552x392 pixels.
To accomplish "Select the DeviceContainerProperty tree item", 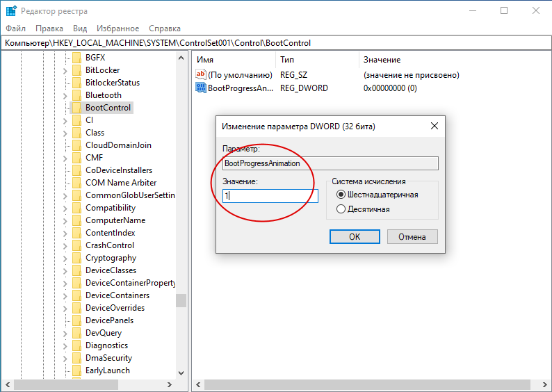I will point(130,283).
